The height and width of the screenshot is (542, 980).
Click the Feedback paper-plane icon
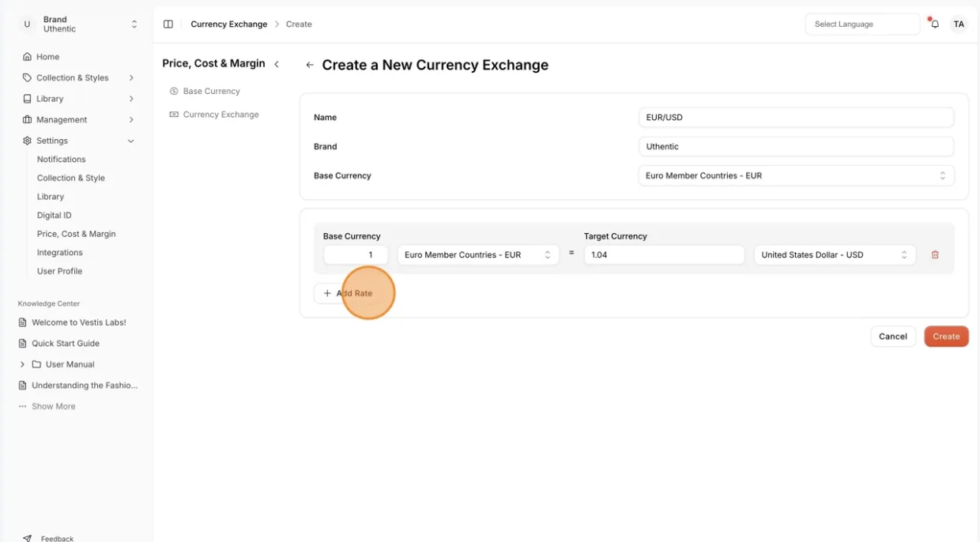[28, 538]
